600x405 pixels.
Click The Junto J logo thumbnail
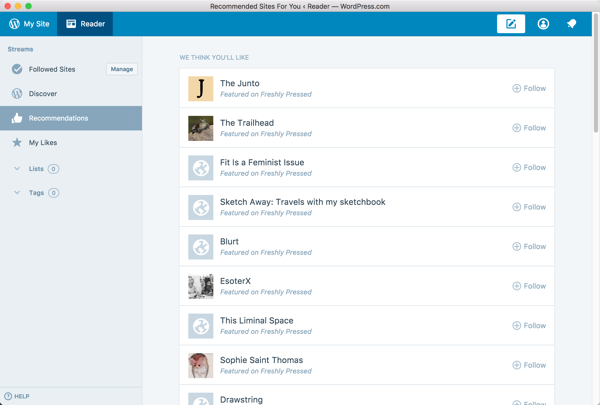pyautogui.click(x=201, y=88)
